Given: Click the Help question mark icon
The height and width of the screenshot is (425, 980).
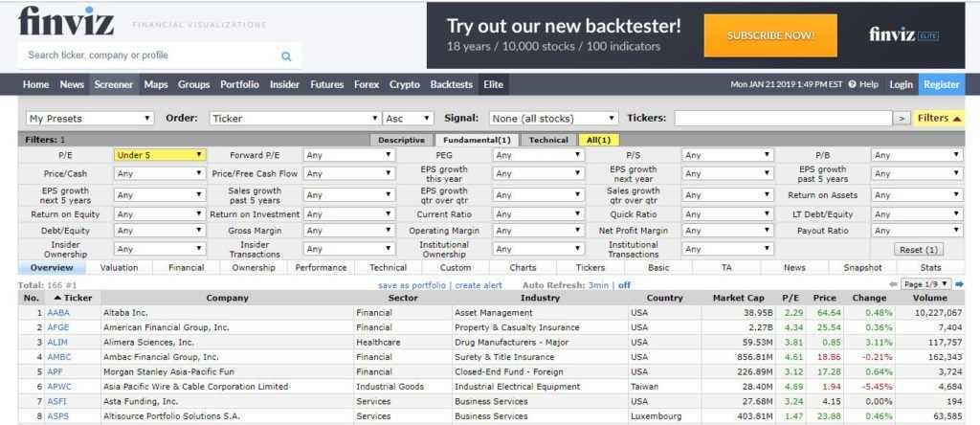Looking at the screenshot, I should click(x=852, y=84).
